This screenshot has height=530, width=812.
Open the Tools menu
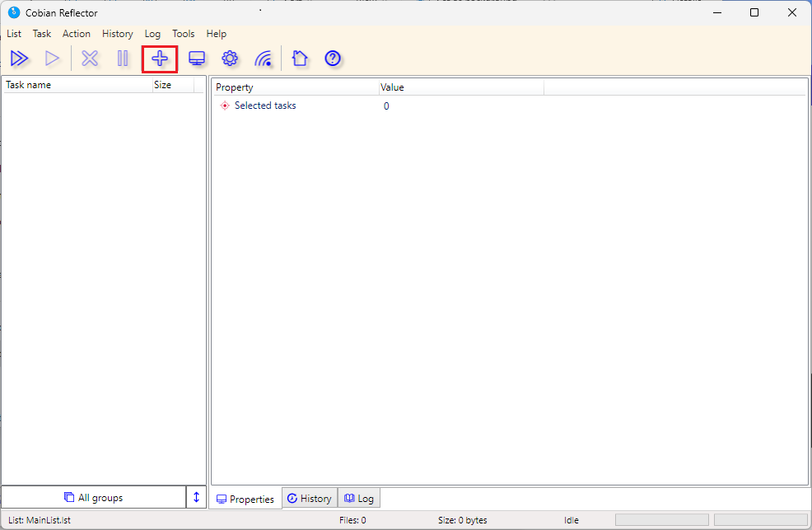[x=184, y=34]
